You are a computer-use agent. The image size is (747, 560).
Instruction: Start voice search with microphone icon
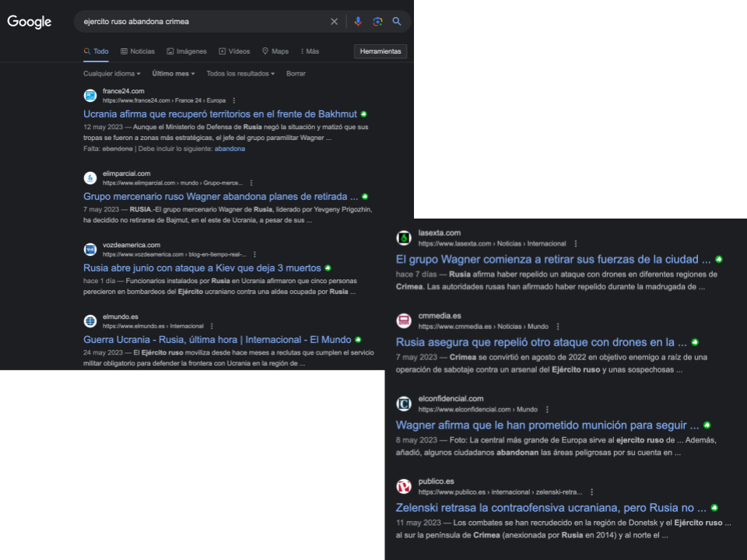coord(358,22)
